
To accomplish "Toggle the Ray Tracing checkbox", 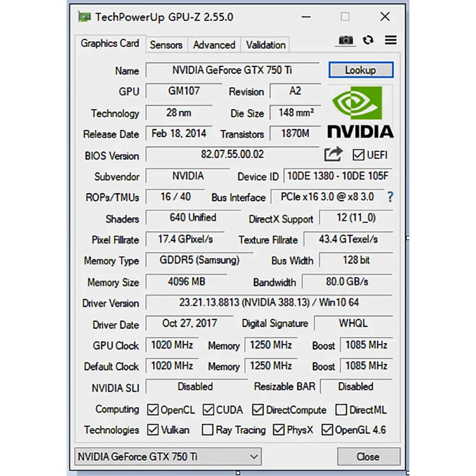I will click(x=207, y=430).
